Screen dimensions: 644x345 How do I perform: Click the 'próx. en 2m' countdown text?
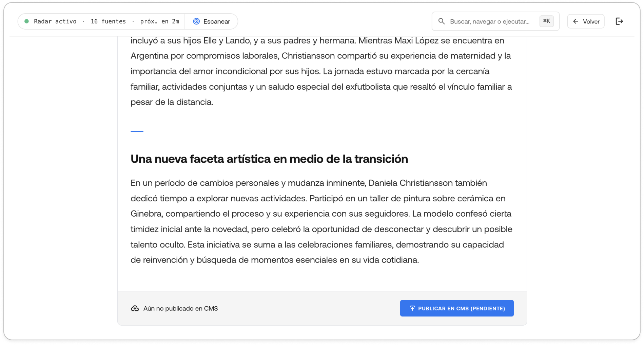[160, 21]
